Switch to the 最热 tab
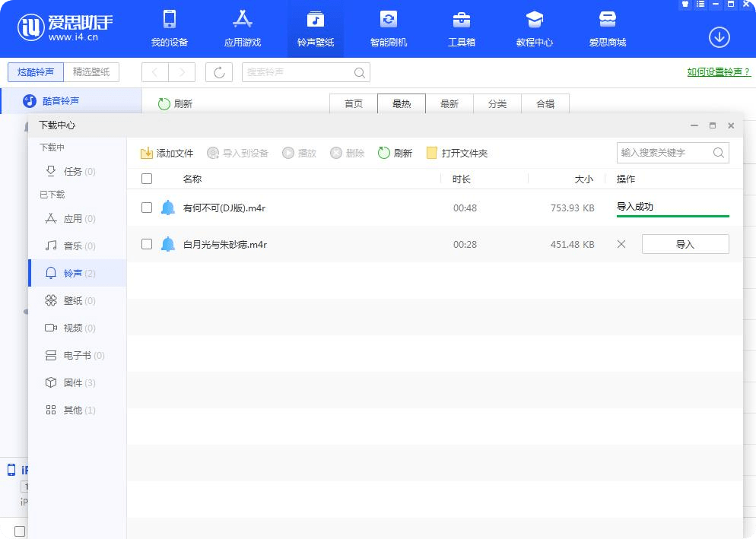The height and width of the screenshot is (539, 756). tap(401, 103)
